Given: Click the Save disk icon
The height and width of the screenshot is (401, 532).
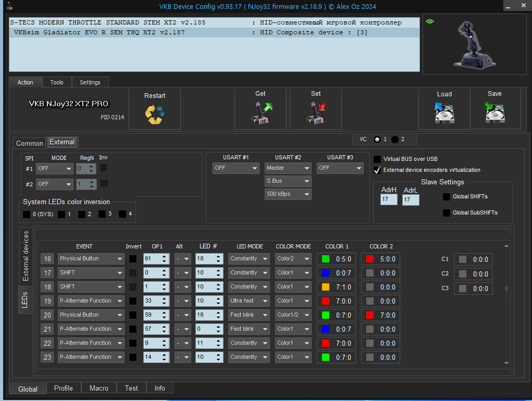Looking at the screenshot, I should pos(494,112).
